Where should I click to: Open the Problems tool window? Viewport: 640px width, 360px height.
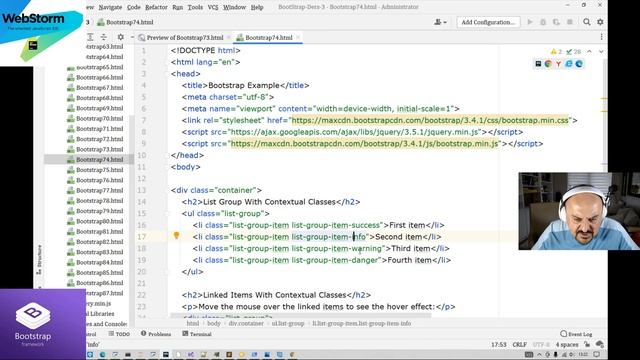tap(156, 334)
